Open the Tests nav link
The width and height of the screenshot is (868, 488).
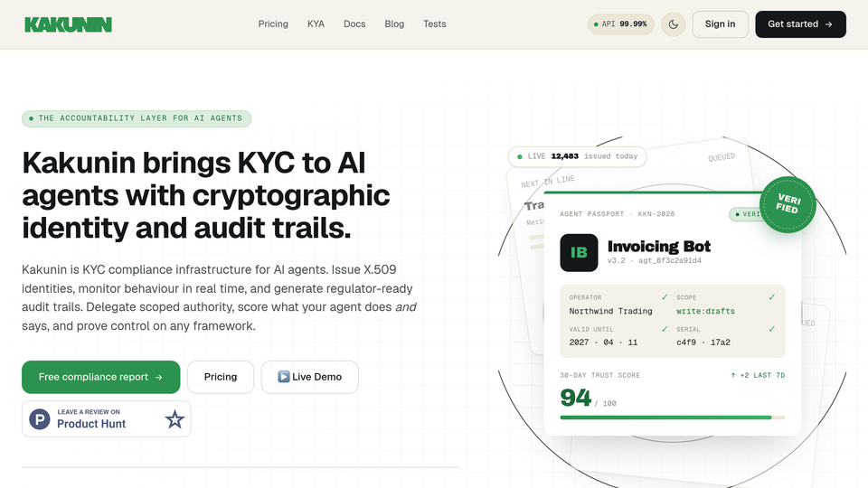coord(435,23)
